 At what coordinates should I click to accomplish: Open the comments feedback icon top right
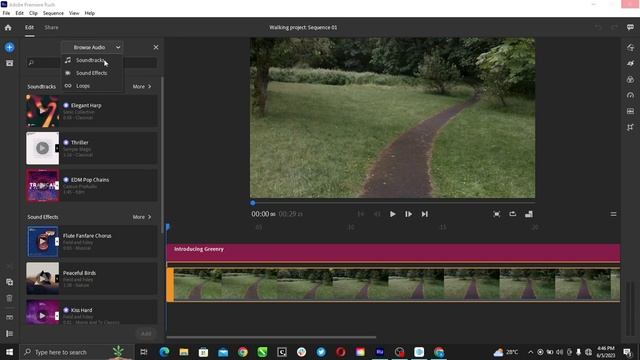pos(630,27)
